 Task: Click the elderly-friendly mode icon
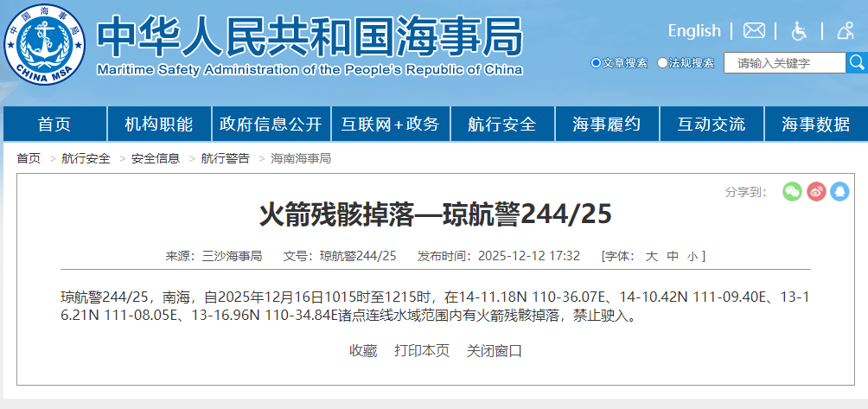846,31
